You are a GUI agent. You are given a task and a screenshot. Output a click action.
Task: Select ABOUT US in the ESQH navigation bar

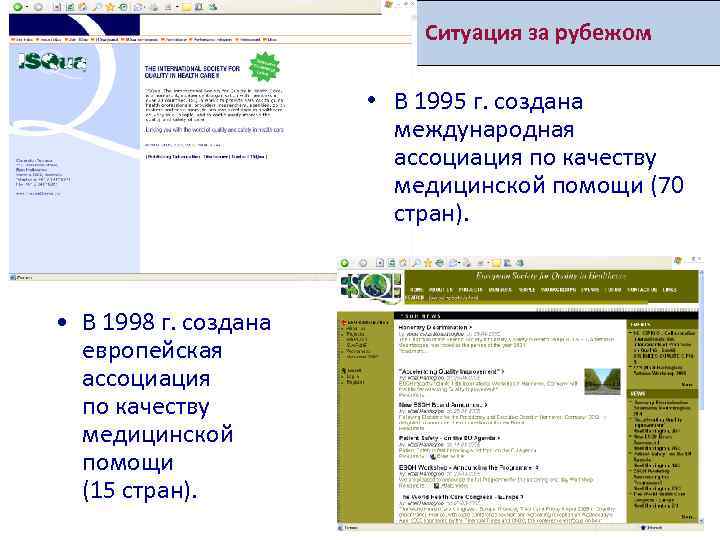pos(440,290)
